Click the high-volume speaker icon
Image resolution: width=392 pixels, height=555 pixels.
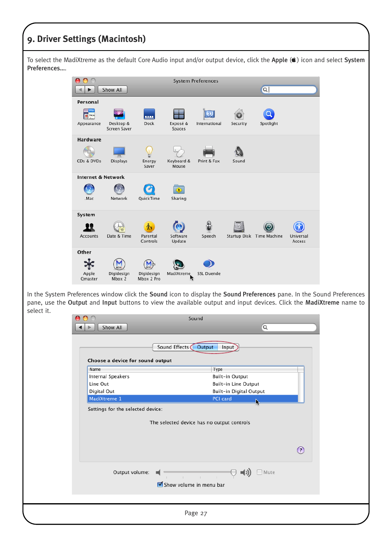[246, 472]
